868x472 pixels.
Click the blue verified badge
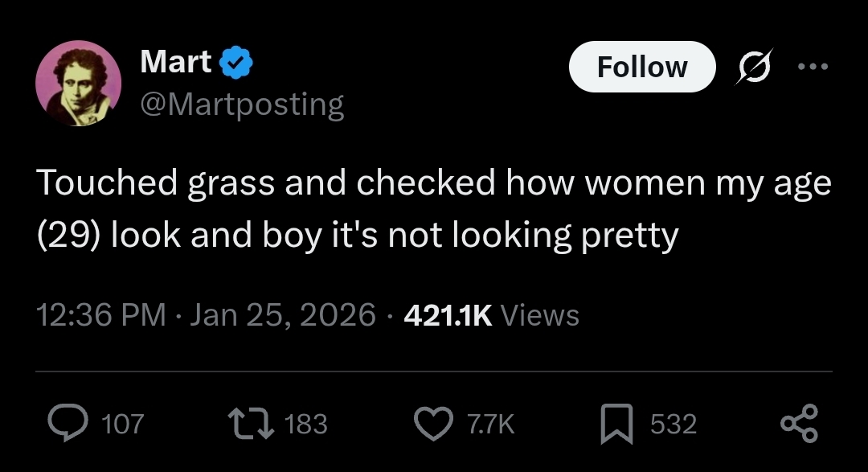tap(236, 62)
